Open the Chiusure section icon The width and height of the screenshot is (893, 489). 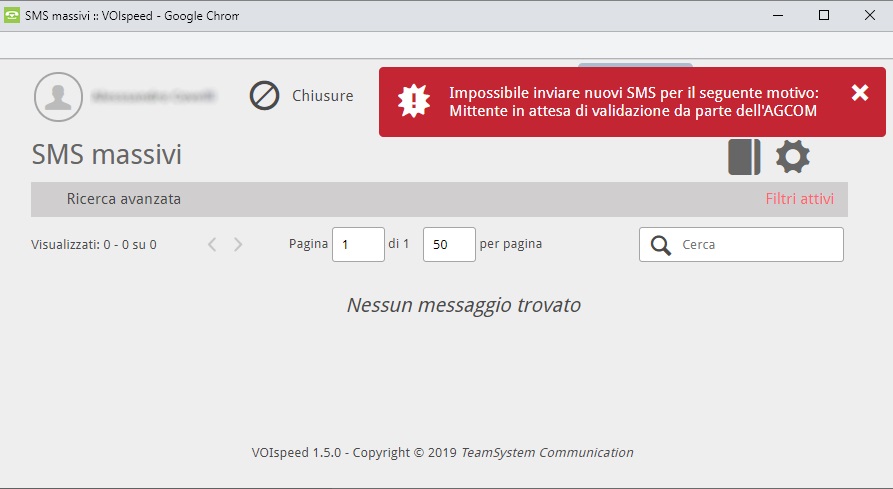point(264,96)
